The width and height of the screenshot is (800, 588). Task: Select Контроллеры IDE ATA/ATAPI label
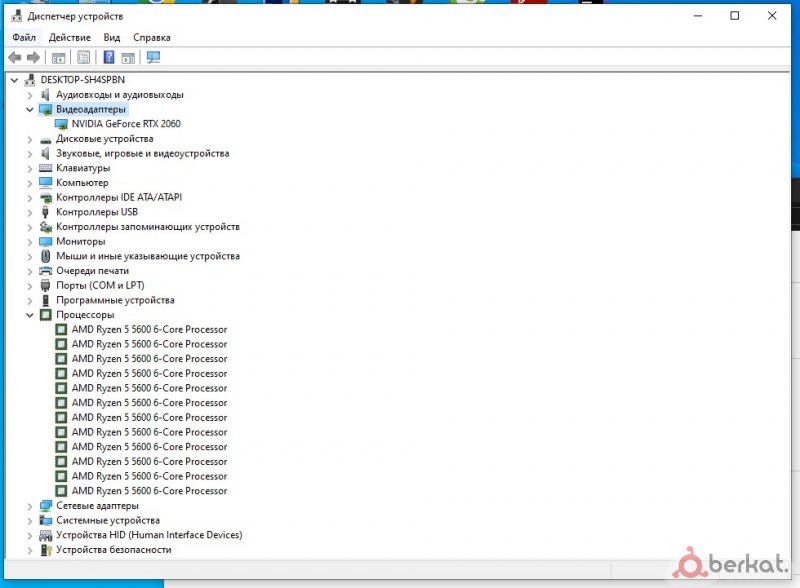coord(119,197)
